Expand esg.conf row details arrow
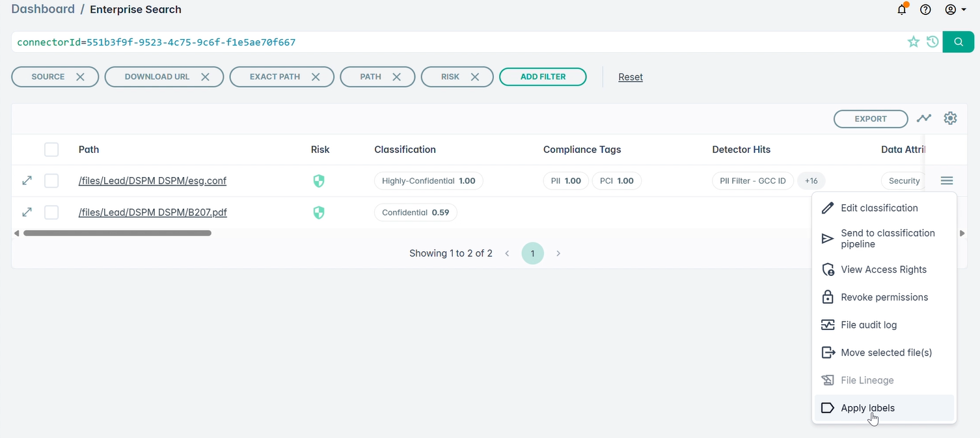The image size is (980, 438). point(27,181)
